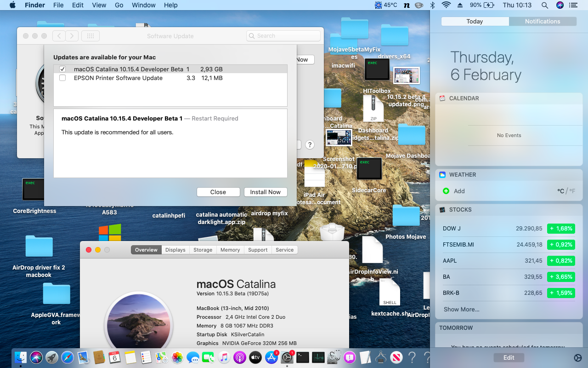
Task: Select FTSEMIB.MI stock row
Action: point(509,245)
